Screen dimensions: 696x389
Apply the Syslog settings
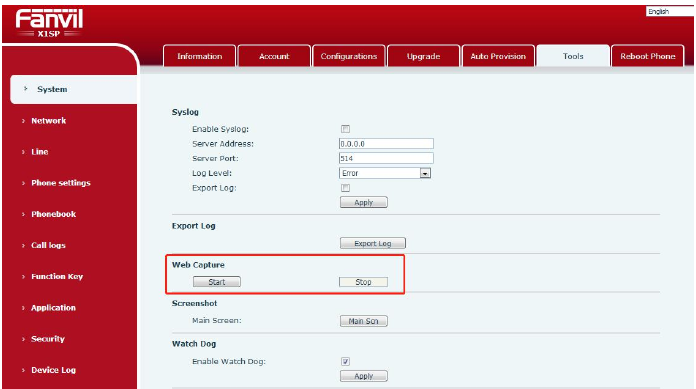tap(364, 202)
